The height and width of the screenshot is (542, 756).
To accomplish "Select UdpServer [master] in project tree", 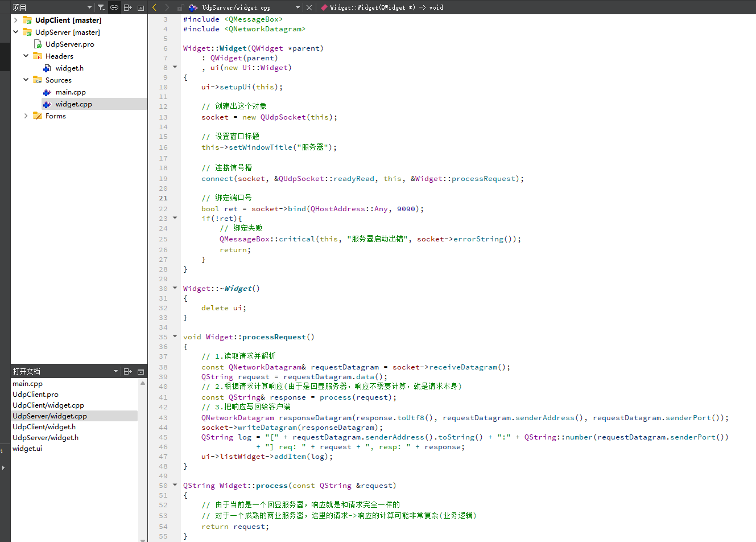I will point(67,32).
